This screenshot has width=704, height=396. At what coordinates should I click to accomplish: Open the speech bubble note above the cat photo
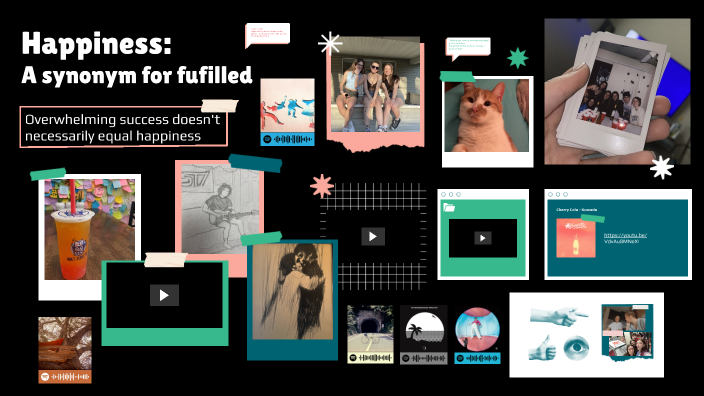468,48
